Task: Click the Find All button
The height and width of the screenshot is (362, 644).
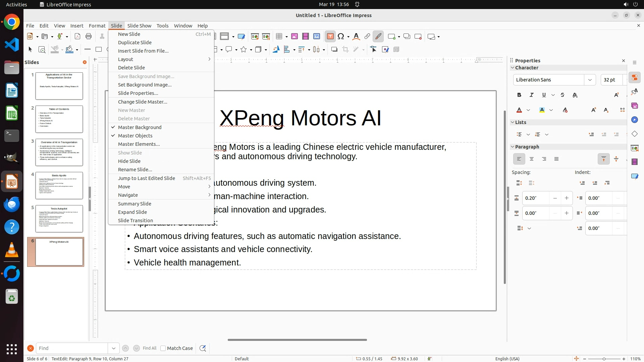Action: click(150, 348)
